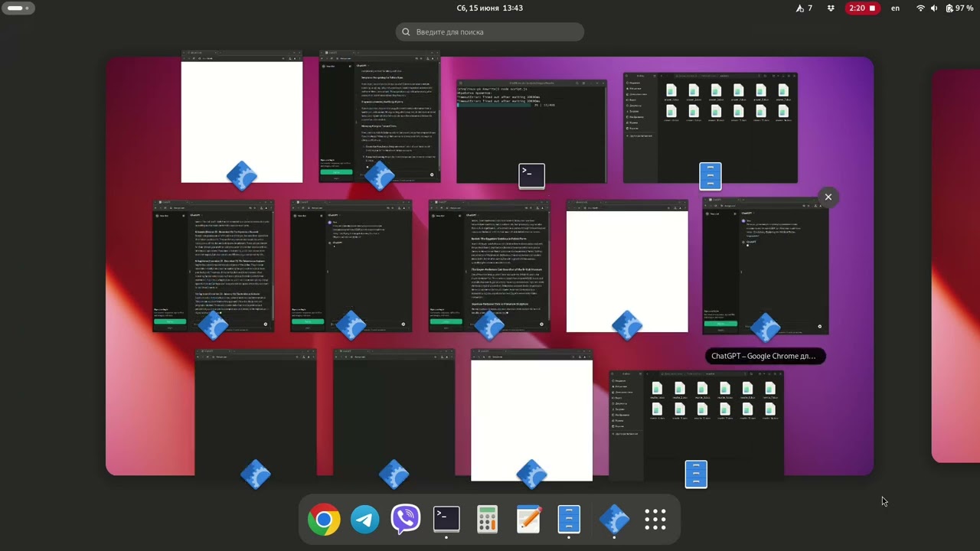The width and height of the screenshot is (980, 551).
Task: Open Google Chrome from the dock
Action: [324, 520]
